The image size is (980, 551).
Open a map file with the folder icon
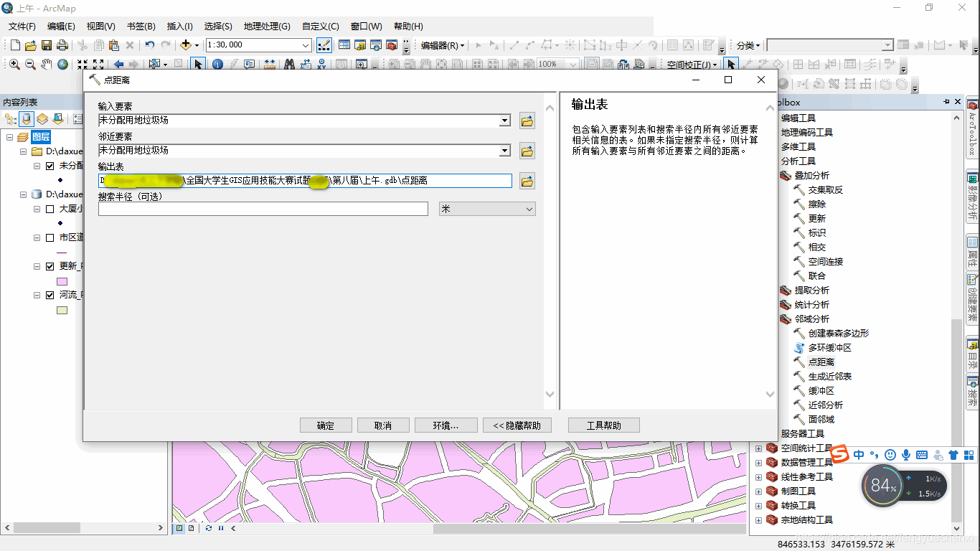click(30, 45)
